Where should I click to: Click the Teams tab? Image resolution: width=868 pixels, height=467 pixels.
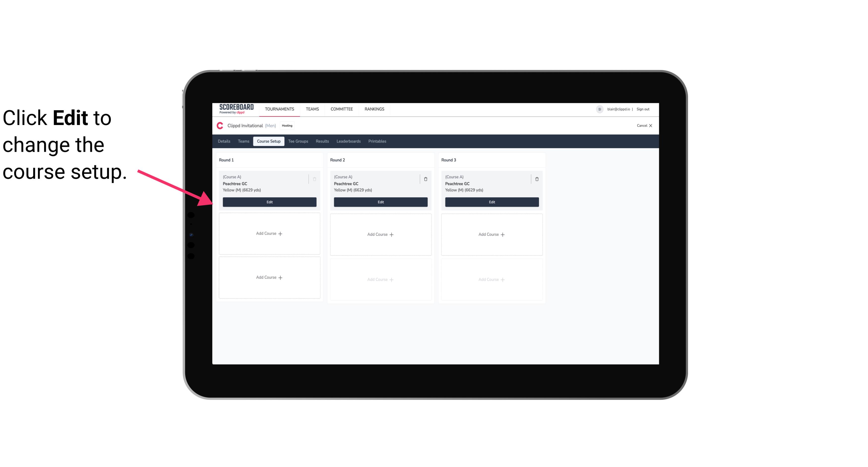tap(243, 141)
